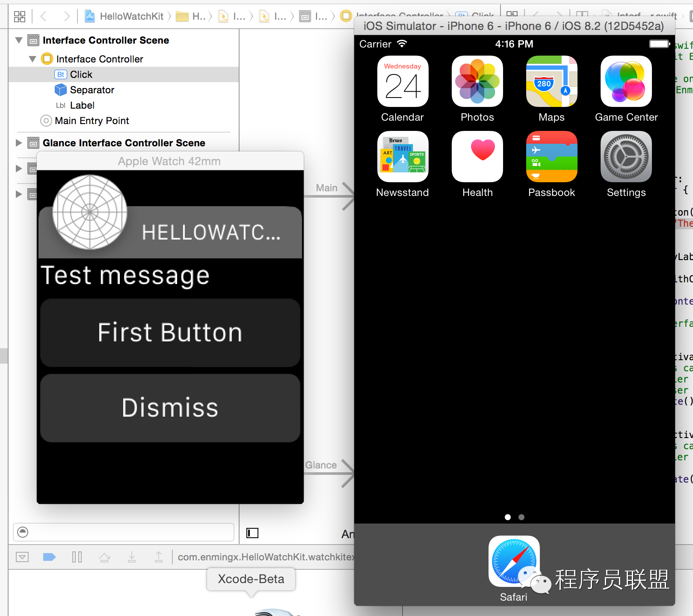Select the com.enmingx.HelloWatchKit process

pyautogui.click(x=266, y=557)
